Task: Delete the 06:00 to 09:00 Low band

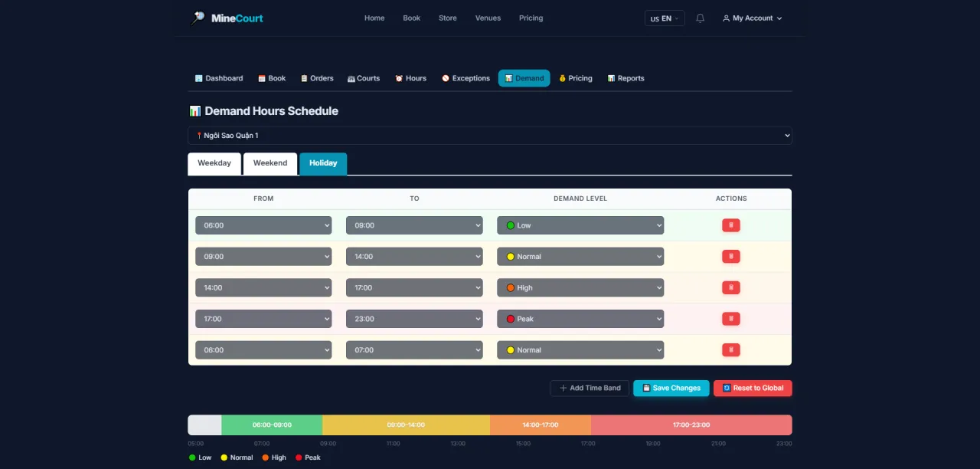Action: [730, 225]
